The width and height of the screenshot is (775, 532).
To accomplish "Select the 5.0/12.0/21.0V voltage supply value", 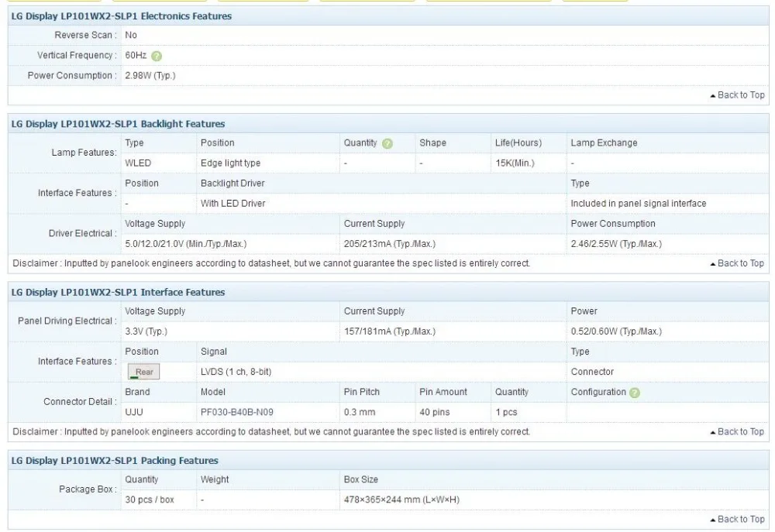I will [185, 244].
